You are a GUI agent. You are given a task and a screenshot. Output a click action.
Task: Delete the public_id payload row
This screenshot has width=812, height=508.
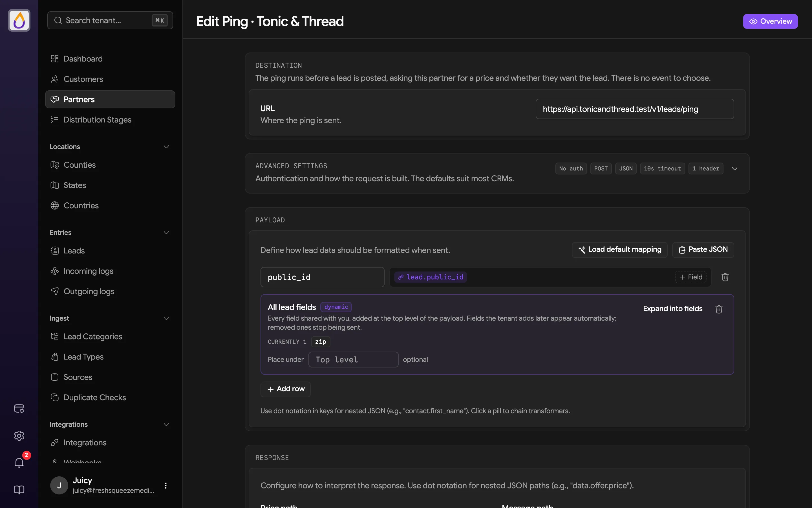725,277
